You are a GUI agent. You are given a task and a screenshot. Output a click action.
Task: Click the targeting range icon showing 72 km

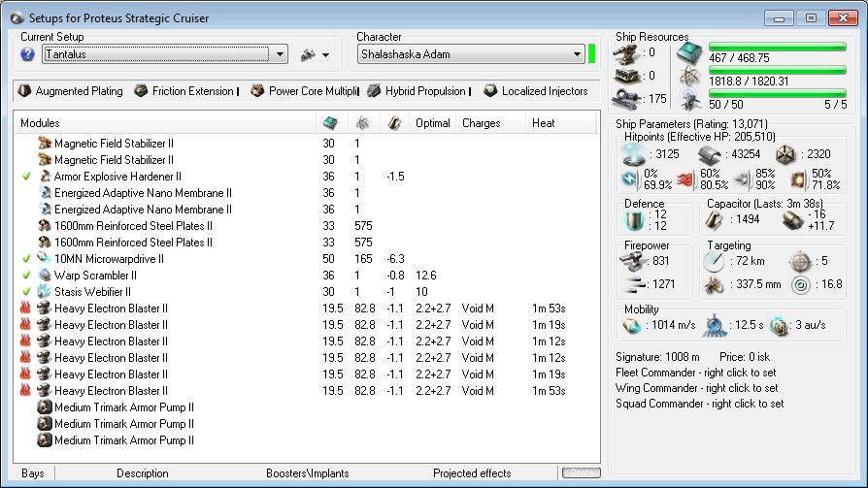(x=714, y=261)
